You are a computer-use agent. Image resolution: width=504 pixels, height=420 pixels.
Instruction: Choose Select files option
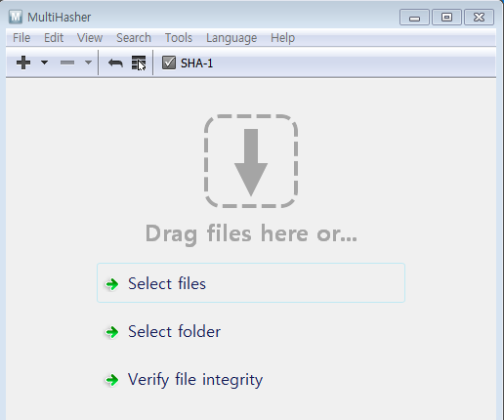pyautogui.click(x=251, y=283)
